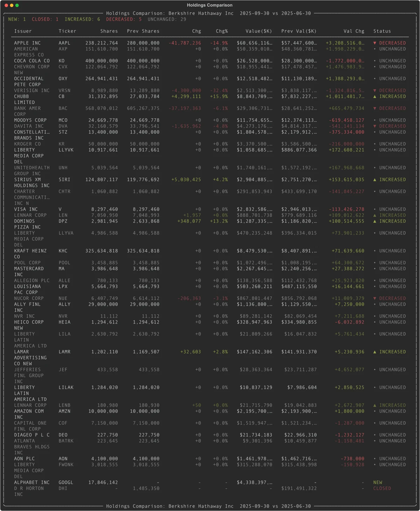Click the +13.2% change for DOMINOS
Viewport: 420px width, 511px height.
coord(219,222)
